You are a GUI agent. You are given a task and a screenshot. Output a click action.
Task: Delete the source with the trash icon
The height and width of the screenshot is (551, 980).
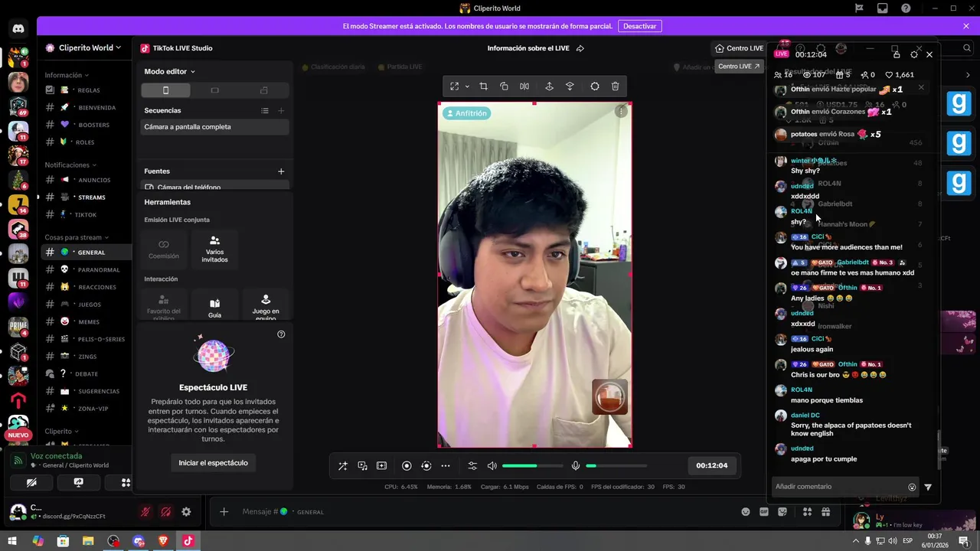[x=615, y=86]
